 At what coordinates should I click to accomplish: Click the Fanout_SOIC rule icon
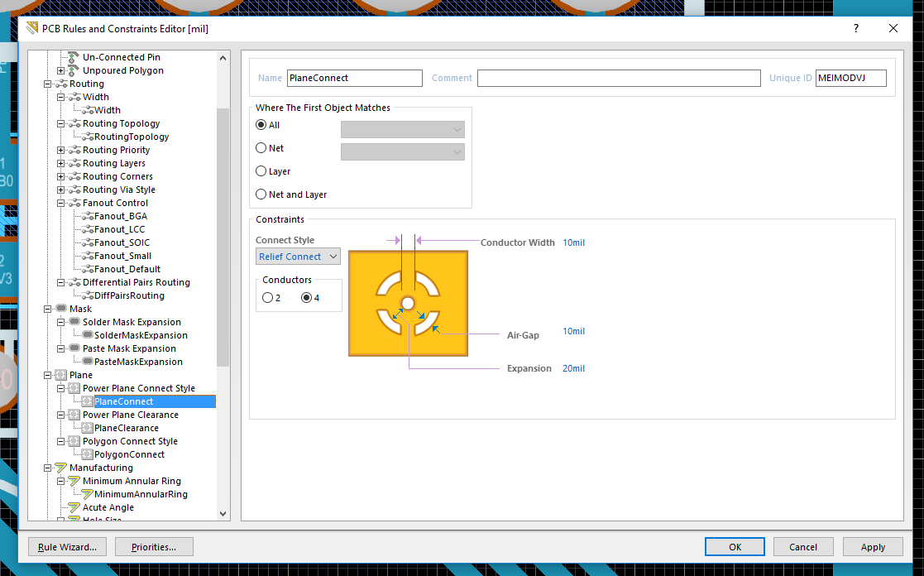click(88, 242)
